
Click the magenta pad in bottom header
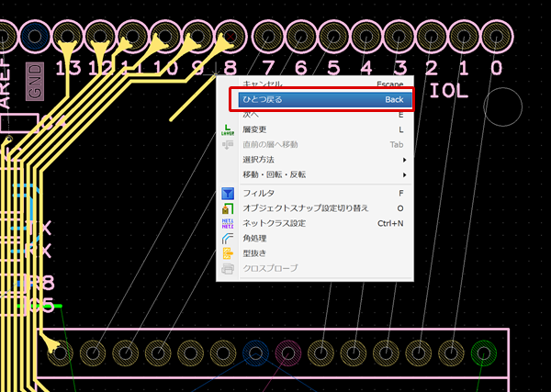[288, 353]
